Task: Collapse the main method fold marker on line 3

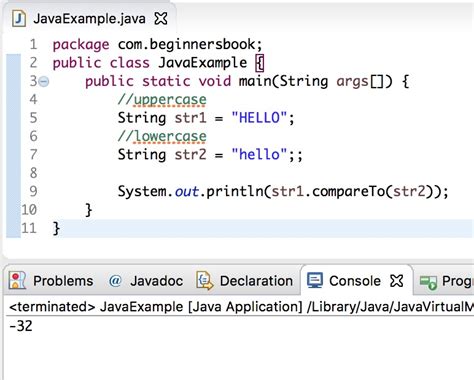Action: [x=44, y=81]
